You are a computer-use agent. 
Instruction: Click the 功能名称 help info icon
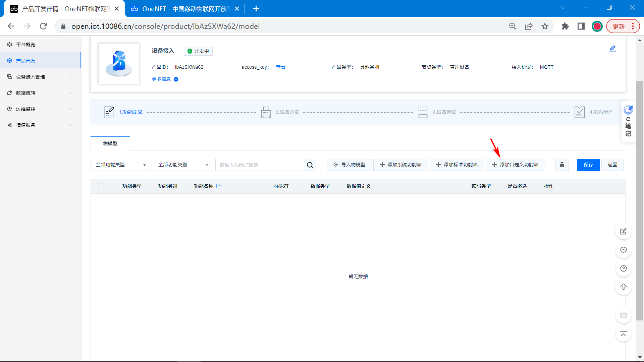point(219,186)
